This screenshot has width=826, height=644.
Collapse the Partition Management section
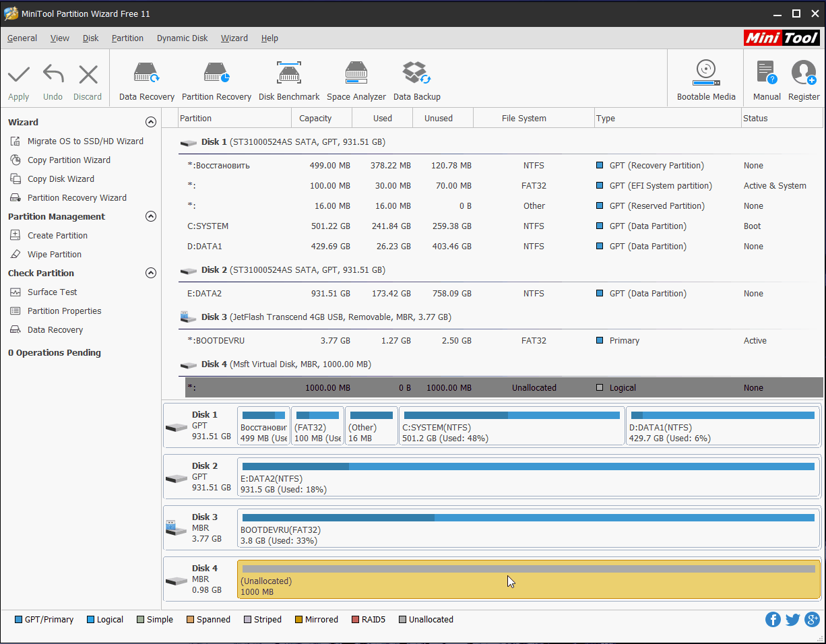[151, 216]
